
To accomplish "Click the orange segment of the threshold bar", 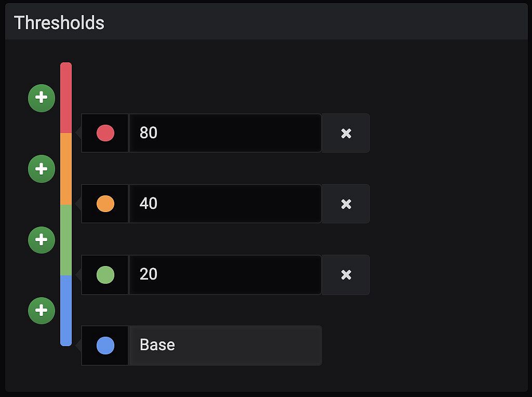I will [x=65, y=169].
